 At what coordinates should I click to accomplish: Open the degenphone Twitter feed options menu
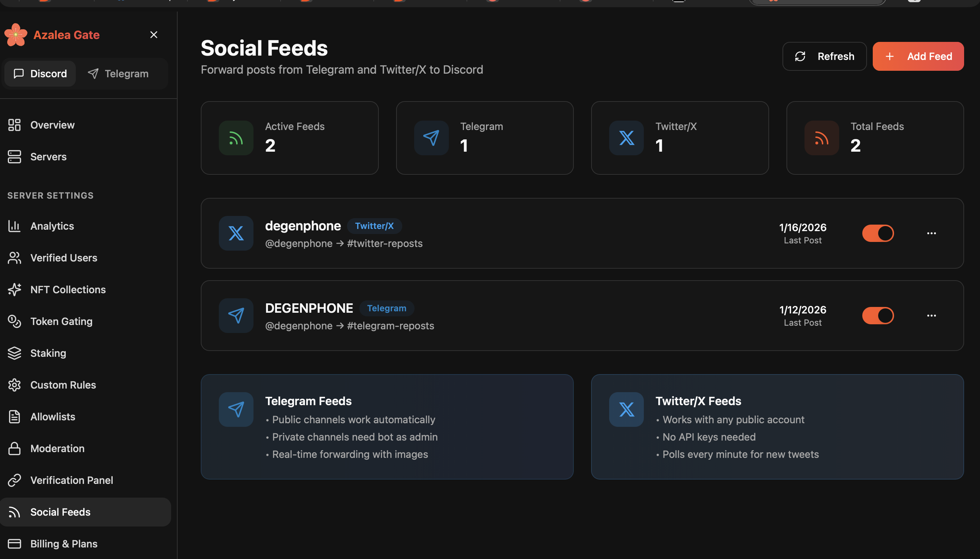pyautogui.click(x=931, y=233)
